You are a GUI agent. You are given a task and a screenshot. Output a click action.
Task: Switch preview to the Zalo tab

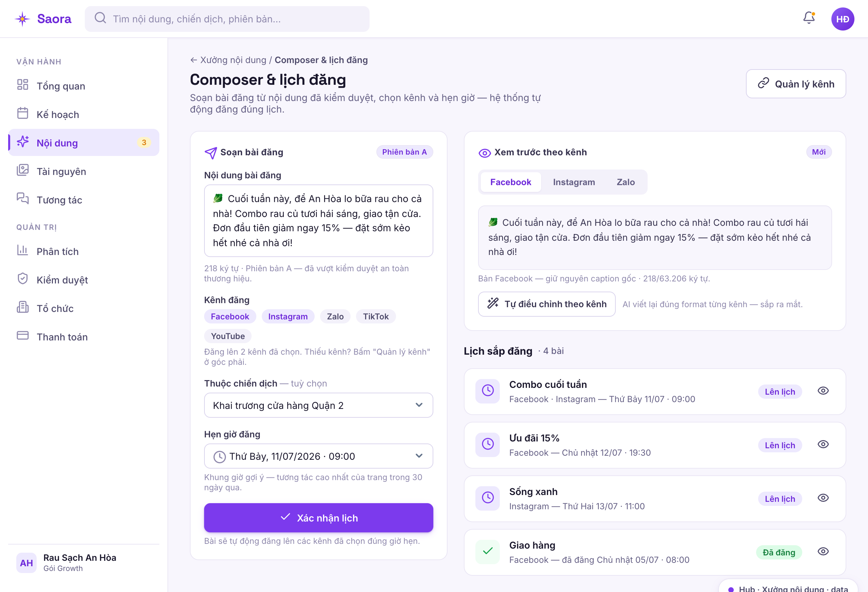[x=626, y=182]
